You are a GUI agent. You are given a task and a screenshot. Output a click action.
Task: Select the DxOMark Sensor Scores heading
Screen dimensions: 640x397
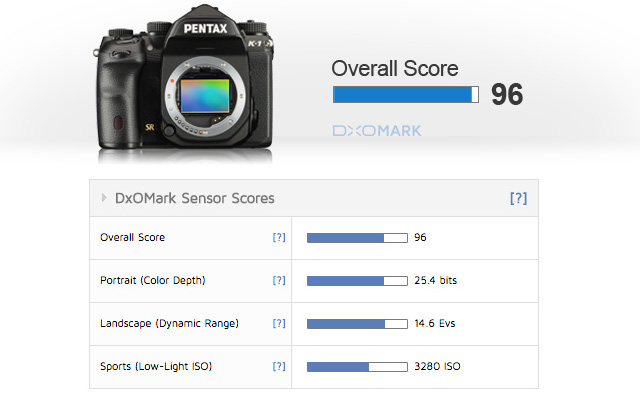[195, 198]
